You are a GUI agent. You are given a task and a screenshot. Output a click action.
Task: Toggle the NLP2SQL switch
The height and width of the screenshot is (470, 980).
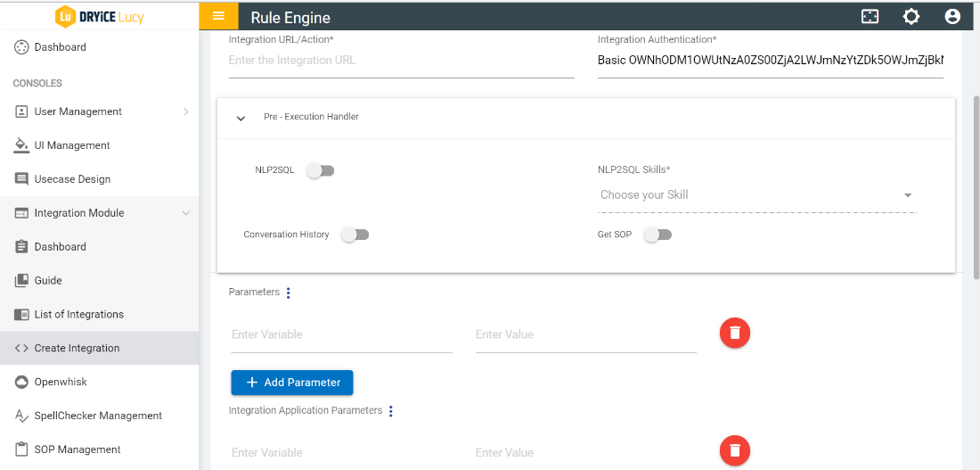point(320,170)
